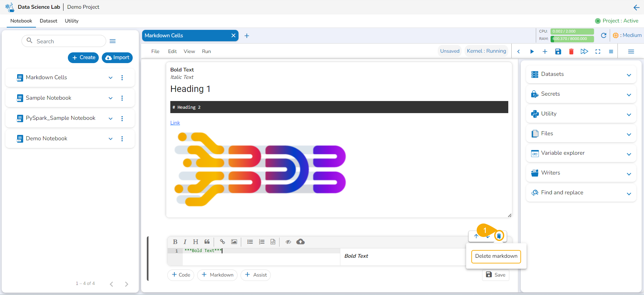Open the View menu
The image size is (644, 295).
pos(189,51)
